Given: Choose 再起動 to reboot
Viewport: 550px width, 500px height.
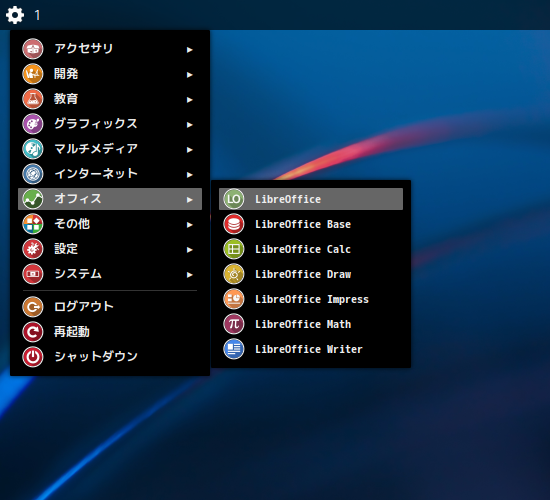Looking at the screenshot, I should pos(110,332).
